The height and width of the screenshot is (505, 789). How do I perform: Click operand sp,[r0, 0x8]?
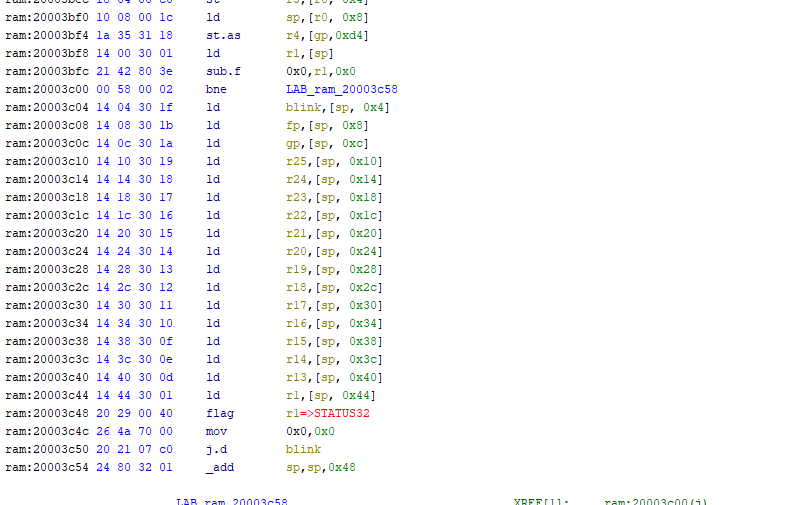327,18
